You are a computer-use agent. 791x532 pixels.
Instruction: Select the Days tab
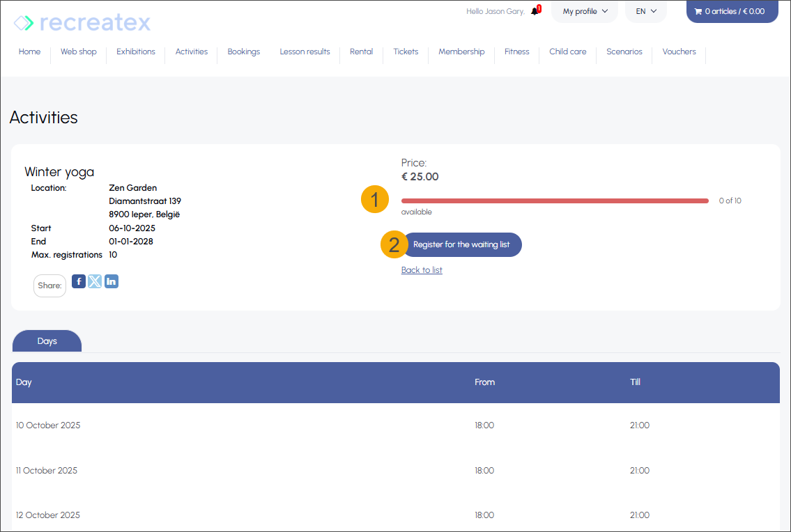[47, 341]
